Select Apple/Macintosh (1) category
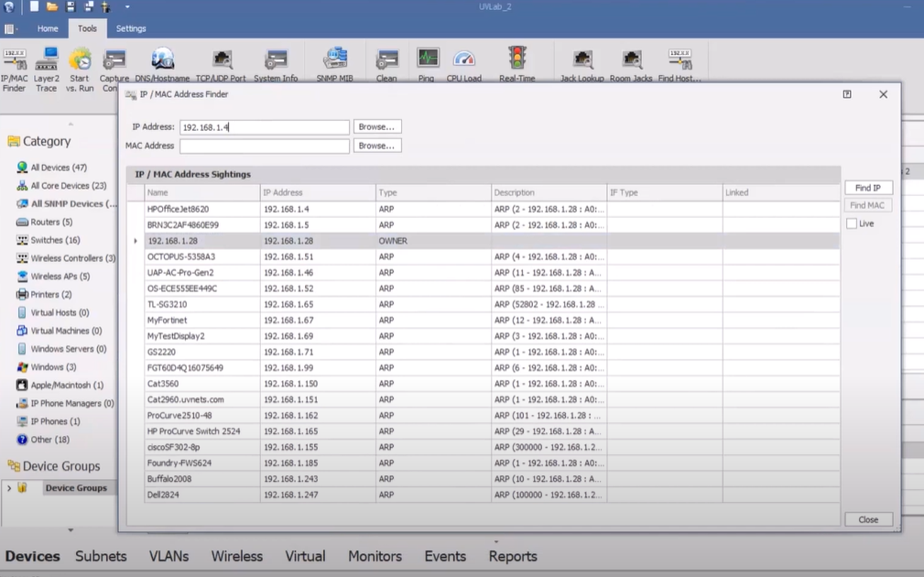 [x=60, y=386]
